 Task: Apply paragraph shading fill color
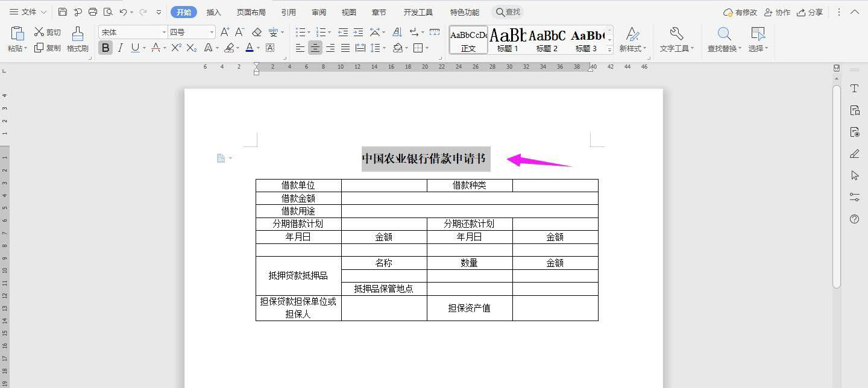click(x=397, y=48)
